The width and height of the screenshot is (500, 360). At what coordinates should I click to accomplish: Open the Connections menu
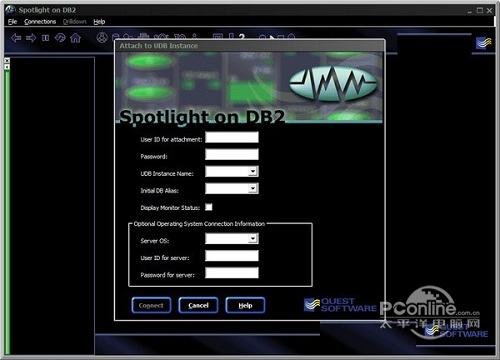pos(40,22)
